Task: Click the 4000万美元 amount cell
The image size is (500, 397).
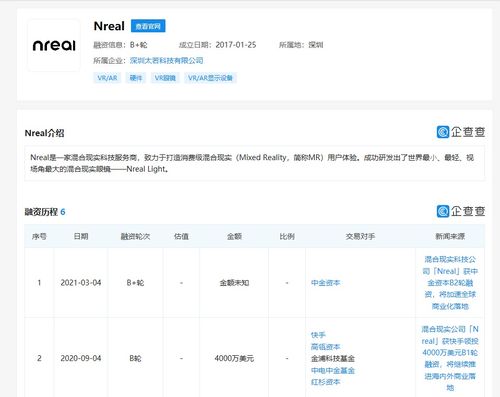Action: [234, 358]
